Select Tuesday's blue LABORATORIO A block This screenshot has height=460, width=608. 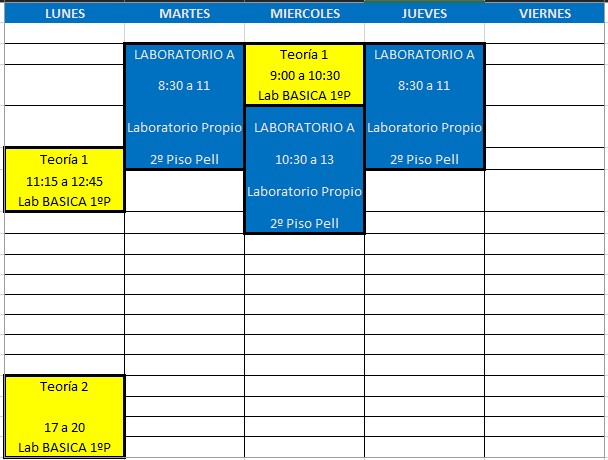[x=184, y=106]
